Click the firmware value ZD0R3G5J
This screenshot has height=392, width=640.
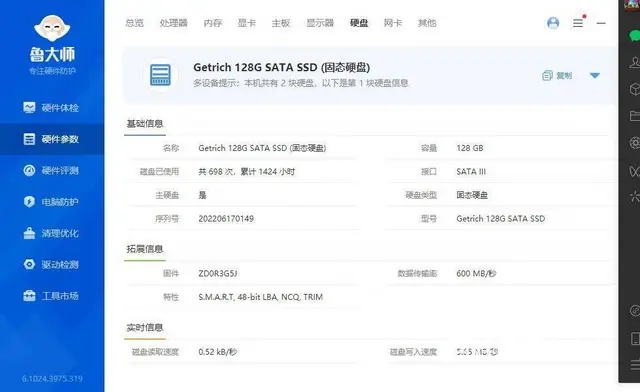[218, 274]
